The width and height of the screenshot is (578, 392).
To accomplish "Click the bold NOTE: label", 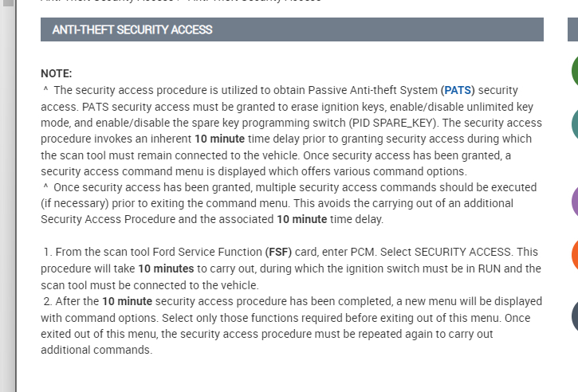I will point(56,73).
